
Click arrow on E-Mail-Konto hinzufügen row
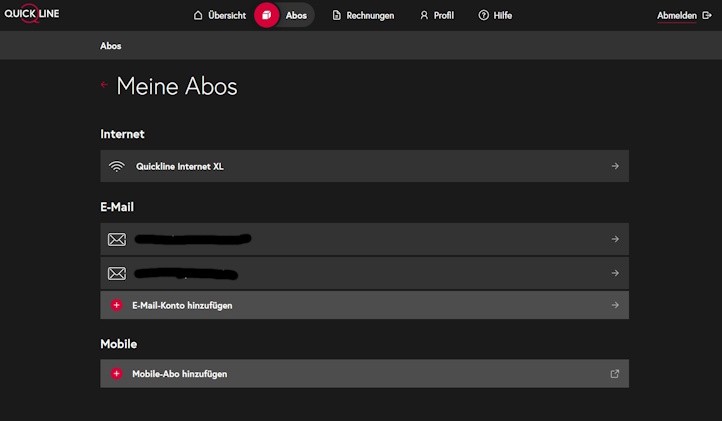pyautogui.click(x=615, y=305)
